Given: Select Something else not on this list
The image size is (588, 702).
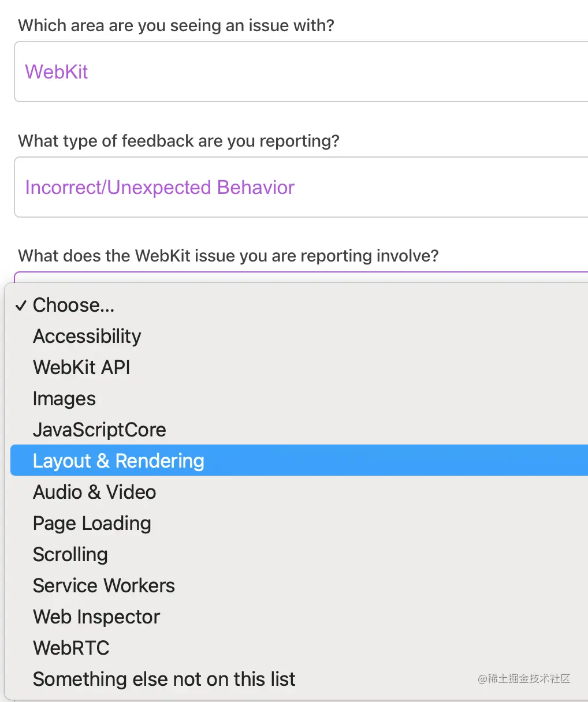Looking at the screenshot, I should 164,679.
